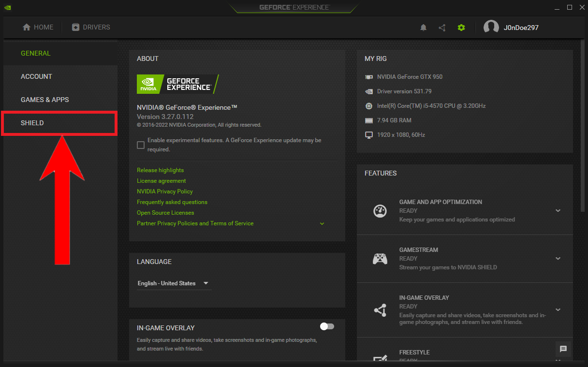Open the feedback chat icon
Viewport: 588px width, 367px height.
click(563, 349)
